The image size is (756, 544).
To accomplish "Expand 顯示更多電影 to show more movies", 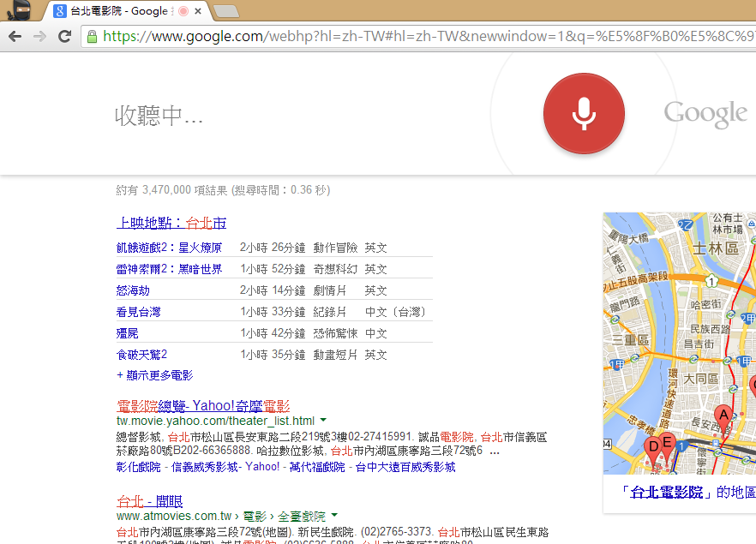I will [x=155, y=375].
